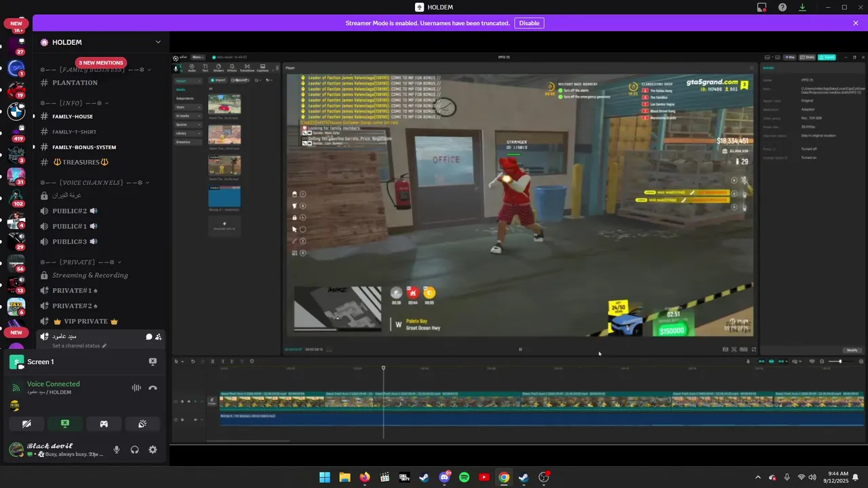Screen dimensions: 868x488
Task: Switch to the Captions tab in editor
Action: click(x=262, y=68)
